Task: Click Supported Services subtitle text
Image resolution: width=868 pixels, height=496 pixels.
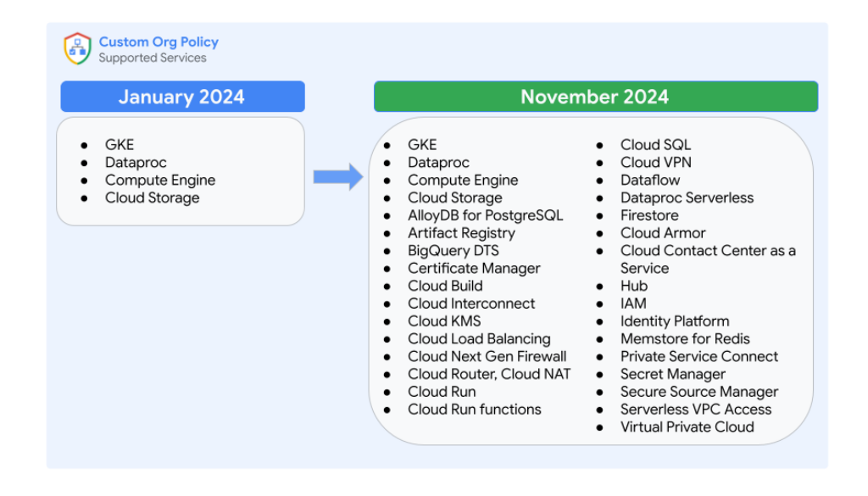Action: 153,59
